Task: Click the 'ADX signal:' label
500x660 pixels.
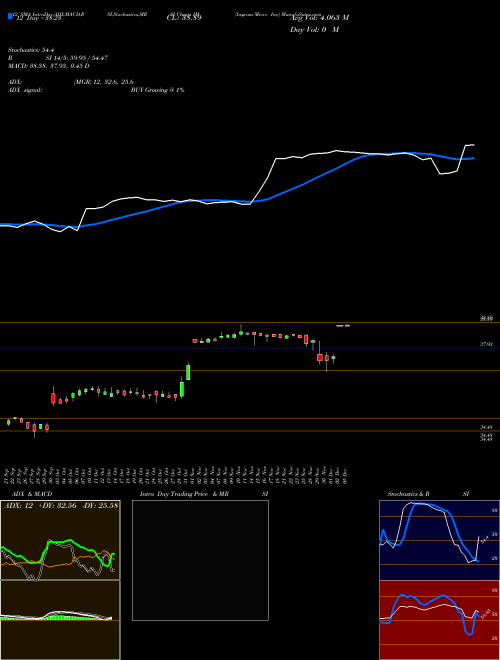Action: click(25, 90)
